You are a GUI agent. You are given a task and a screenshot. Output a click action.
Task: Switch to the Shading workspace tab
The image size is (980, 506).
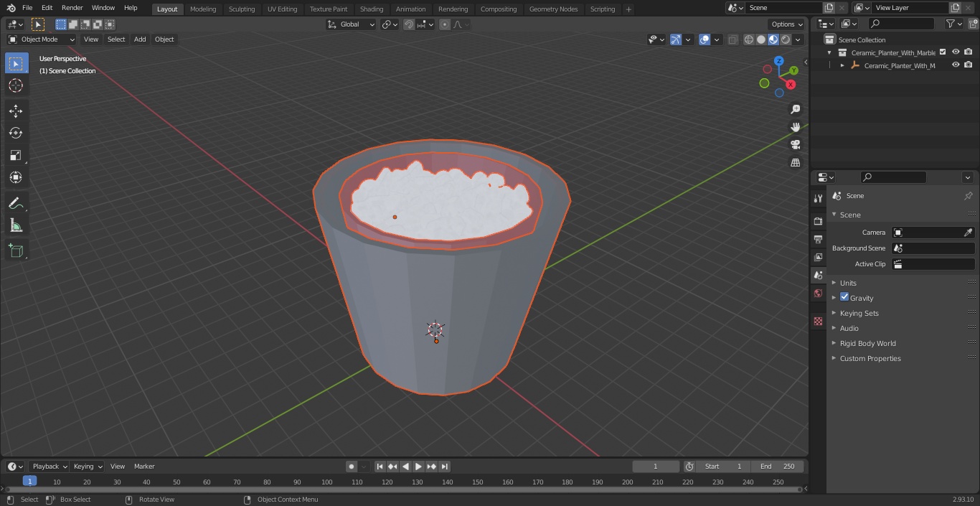click(372, 9)
